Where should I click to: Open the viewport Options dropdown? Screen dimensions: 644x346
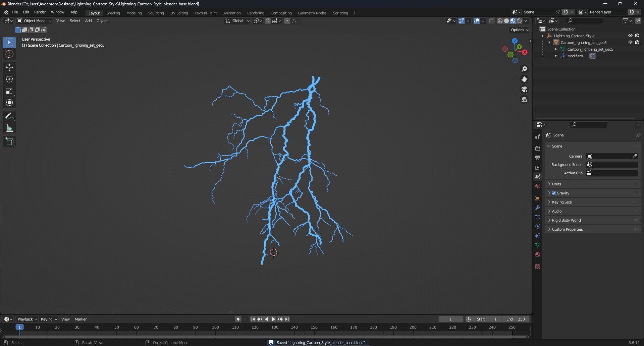click(x=520, y=30)
